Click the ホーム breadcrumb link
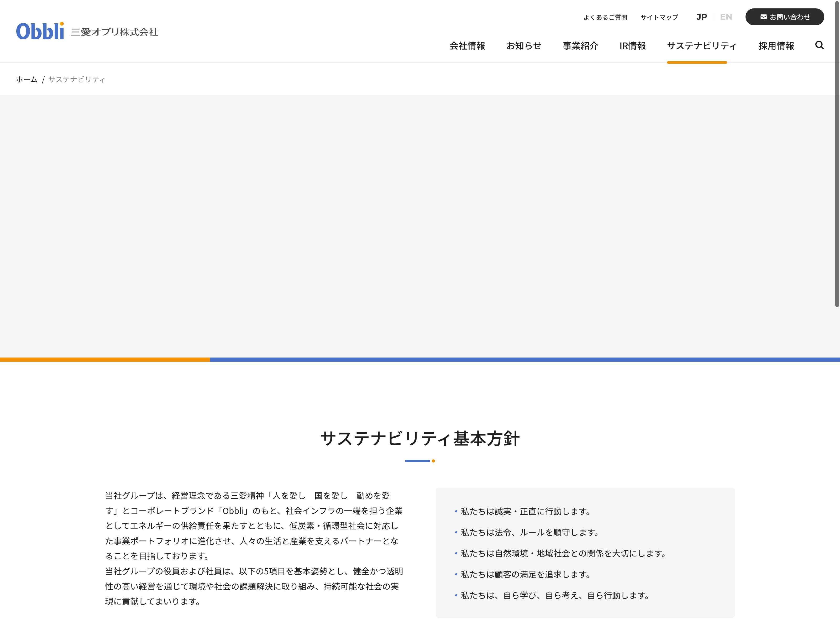The width and height of the screenshot is (840, 630). click(x=27, y=79)
